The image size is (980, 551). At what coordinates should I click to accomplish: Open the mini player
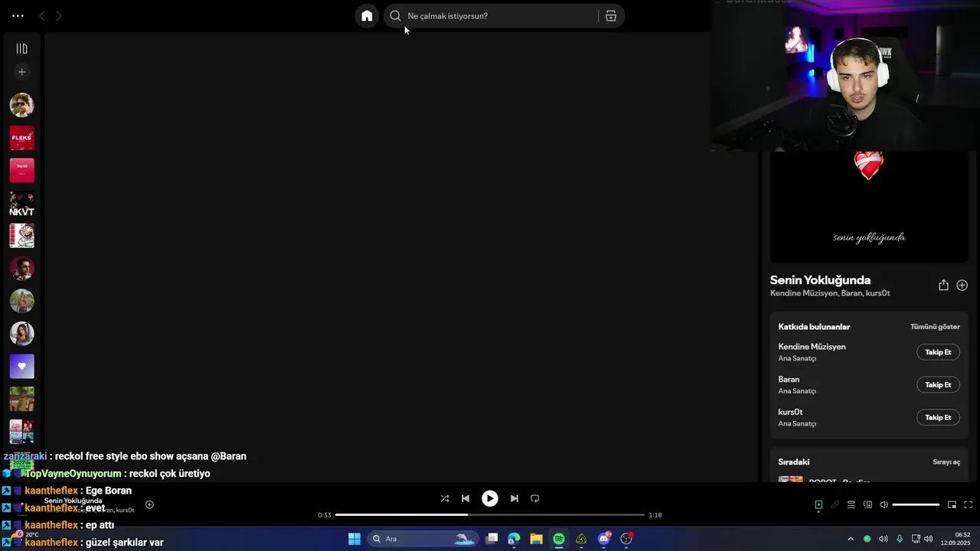952,505
